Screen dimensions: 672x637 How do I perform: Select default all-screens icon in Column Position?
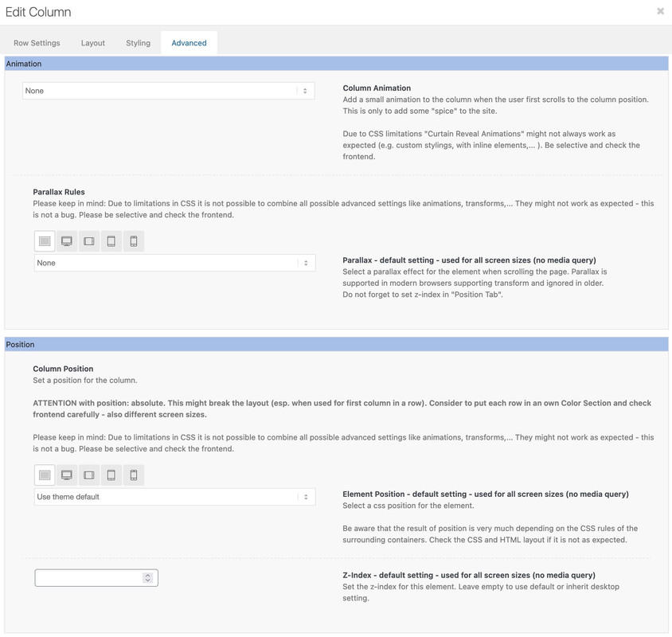coord(45,475)
